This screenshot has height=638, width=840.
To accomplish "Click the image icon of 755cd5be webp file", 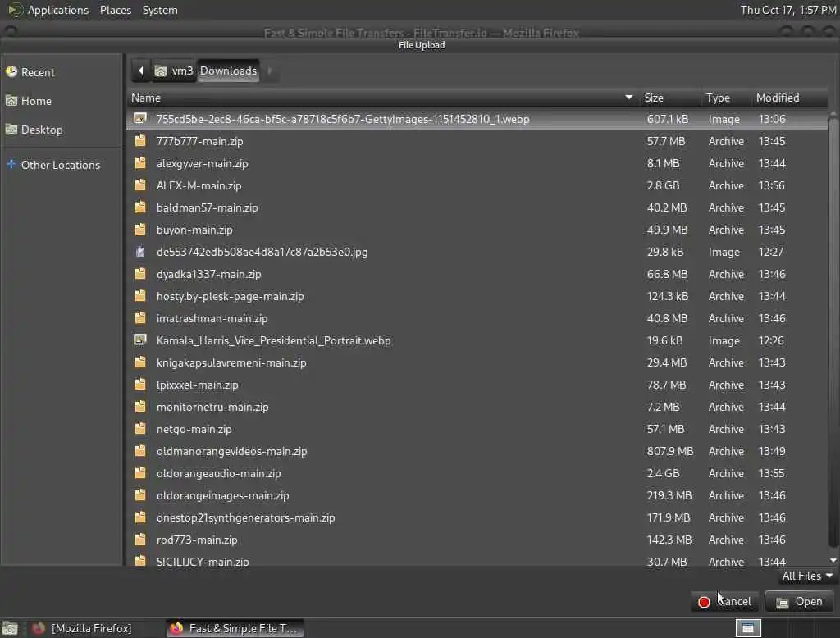I will click(x=139, y=118).
